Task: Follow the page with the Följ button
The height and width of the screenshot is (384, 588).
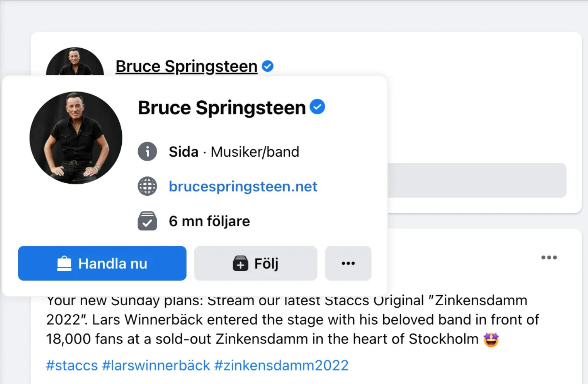Action: point(255,263)
